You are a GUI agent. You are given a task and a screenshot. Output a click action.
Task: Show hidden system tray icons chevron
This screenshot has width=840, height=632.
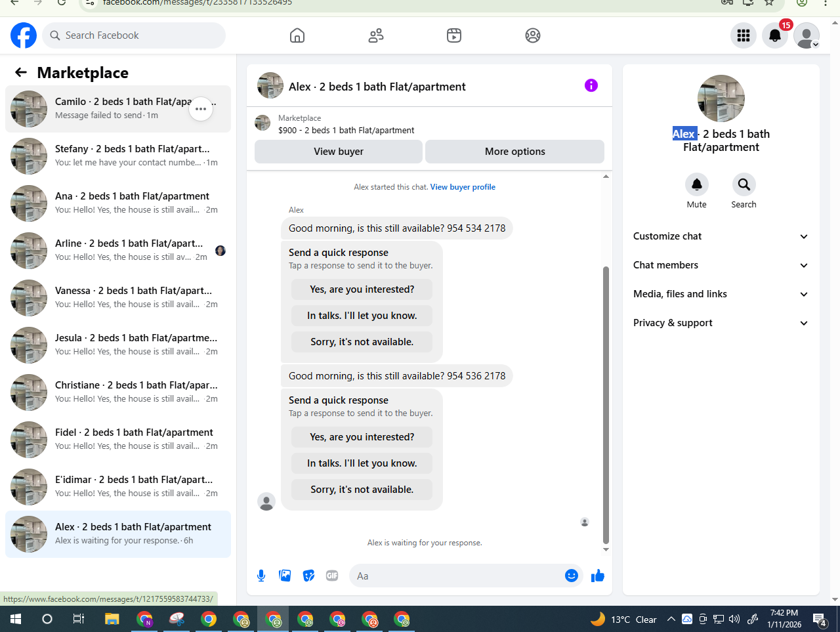[x=671, y=619]
